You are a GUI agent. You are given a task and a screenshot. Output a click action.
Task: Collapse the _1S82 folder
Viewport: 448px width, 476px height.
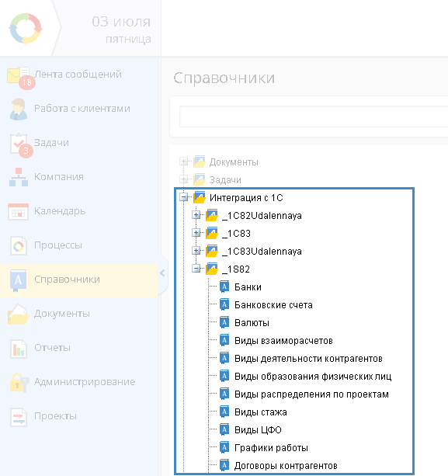click(196, 269)
